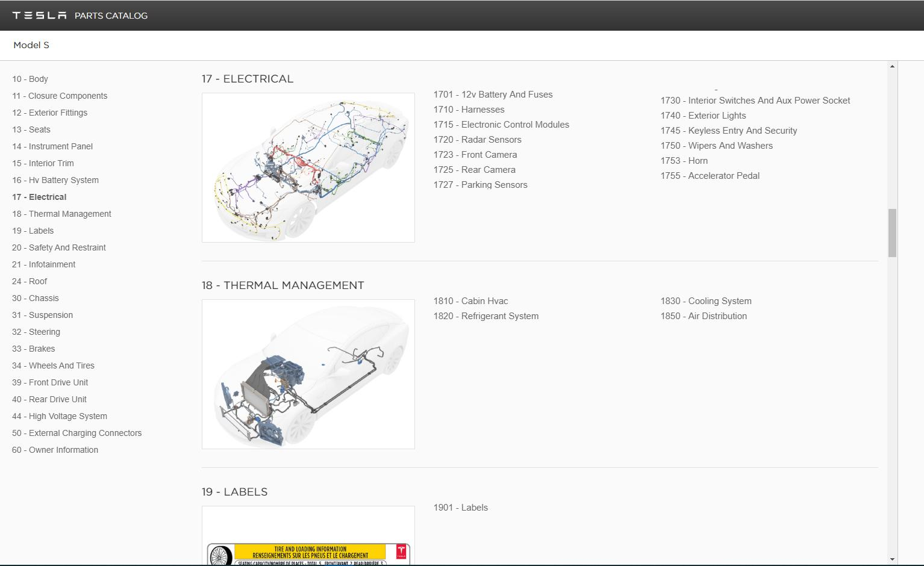This screenshot has width=924, height=566.
Task: Open 1730 - Interior Switches And Aux Power Socket
Action: coord(755,101)
